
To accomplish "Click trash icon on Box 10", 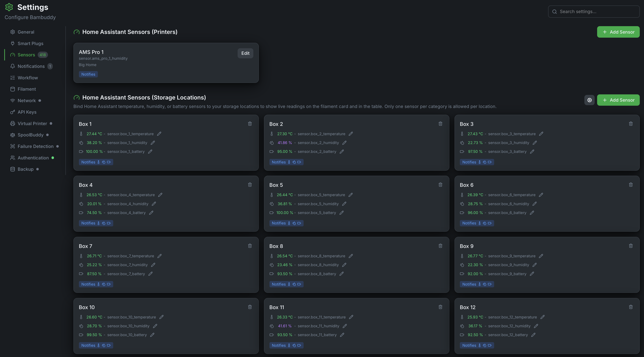I will click(x=250, y=307).
